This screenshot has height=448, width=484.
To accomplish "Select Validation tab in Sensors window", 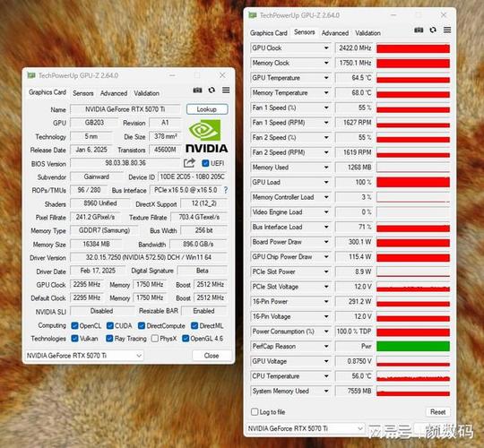I will [x=367, y=33].
